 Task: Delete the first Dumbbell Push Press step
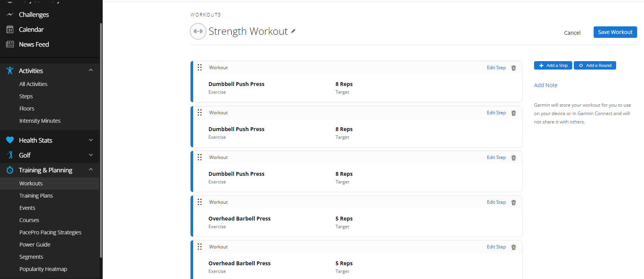click(x=513, y=68)
